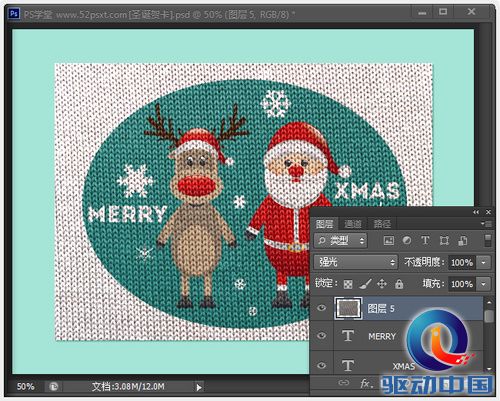Viewport: 500px width, 401px height.
Task: Select the 图层 5 layer thumbnail
Action: 348,308
